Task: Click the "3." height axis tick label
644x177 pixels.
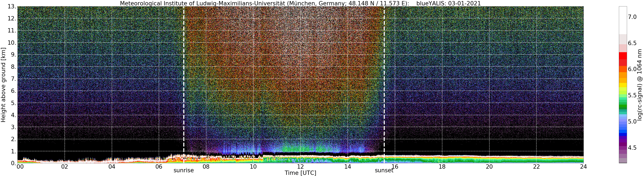Action: 13,127
